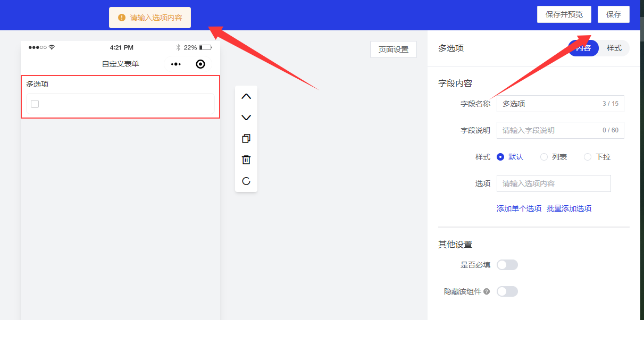The width and height of the screenshot is (644, 360).
Task: Click help icon beside 隐藏该组件
Action: tap(487, 291)
